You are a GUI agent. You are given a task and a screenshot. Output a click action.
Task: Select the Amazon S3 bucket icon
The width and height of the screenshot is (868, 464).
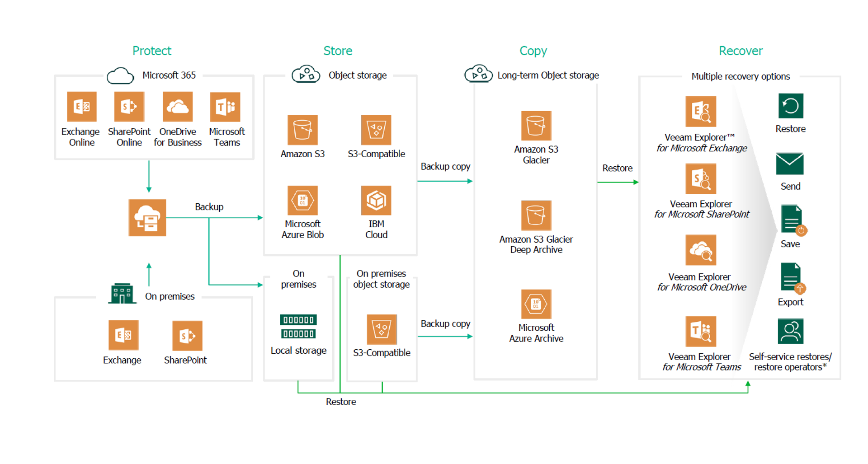(x=302, y=130)
